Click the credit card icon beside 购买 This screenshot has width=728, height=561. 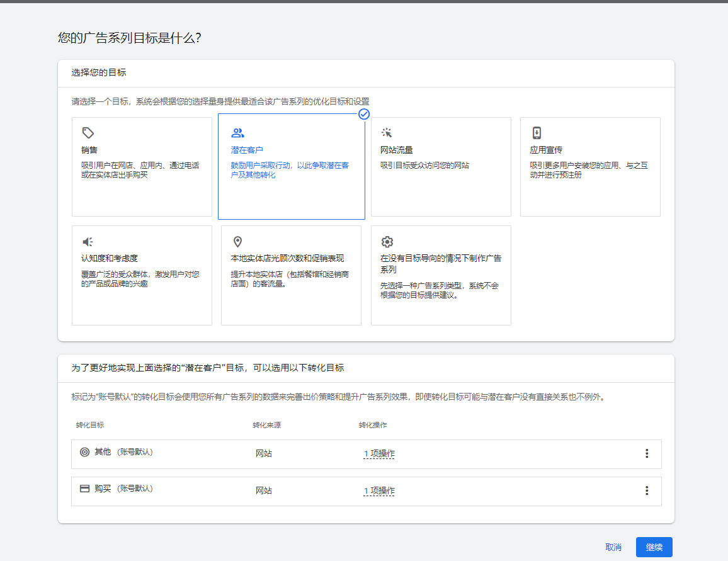pos(84,489)
